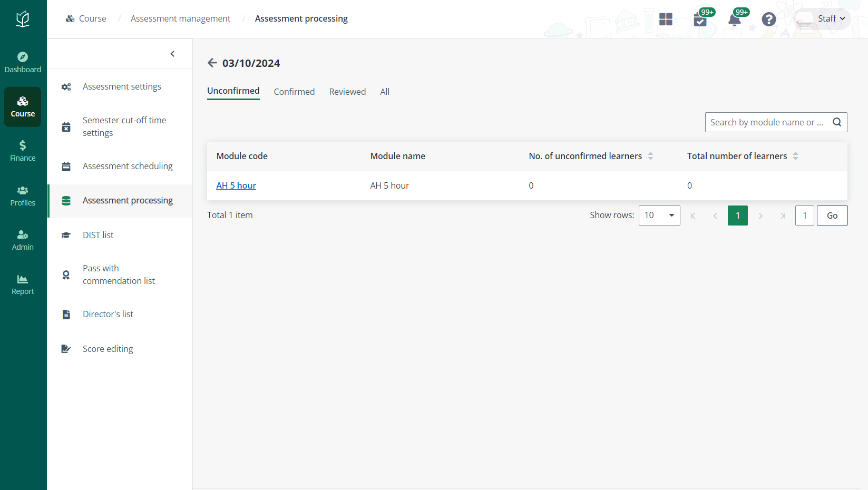This screenshot has width=868, height=490.
Task: Open the notifications bell icon
Action: point(734,20)
